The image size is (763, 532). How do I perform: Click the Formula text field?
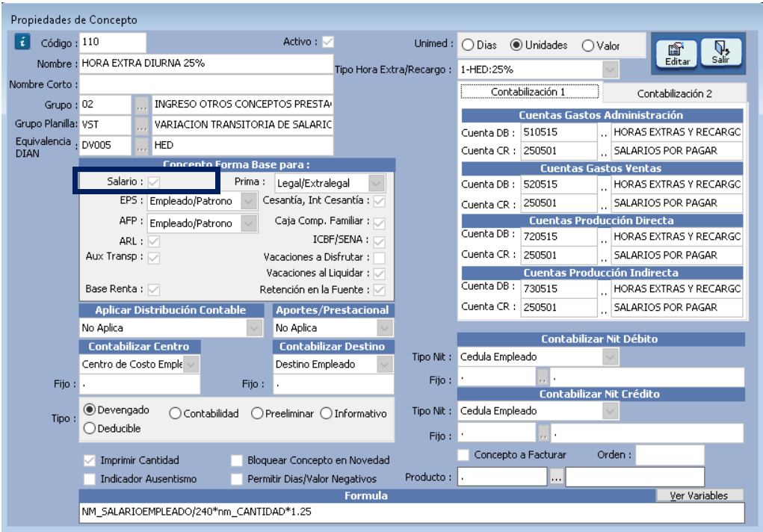tap(412, 513)
